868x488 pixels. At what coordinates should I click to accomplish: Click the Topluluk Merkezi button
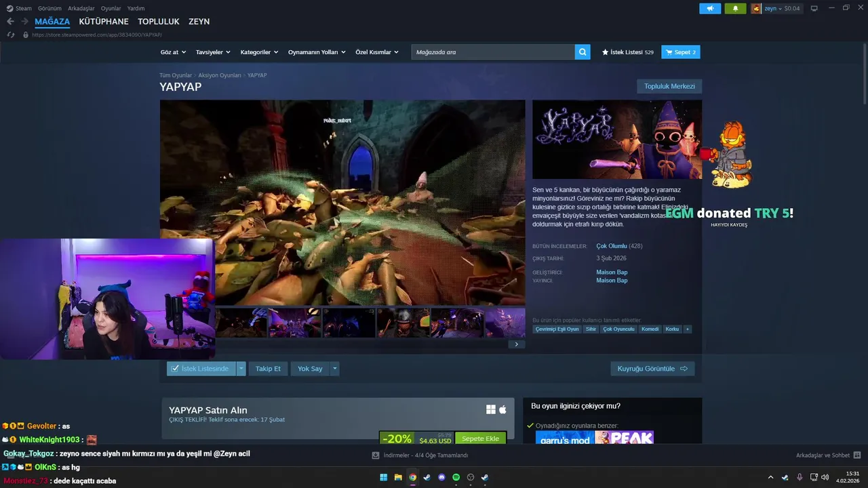[669, 86]
